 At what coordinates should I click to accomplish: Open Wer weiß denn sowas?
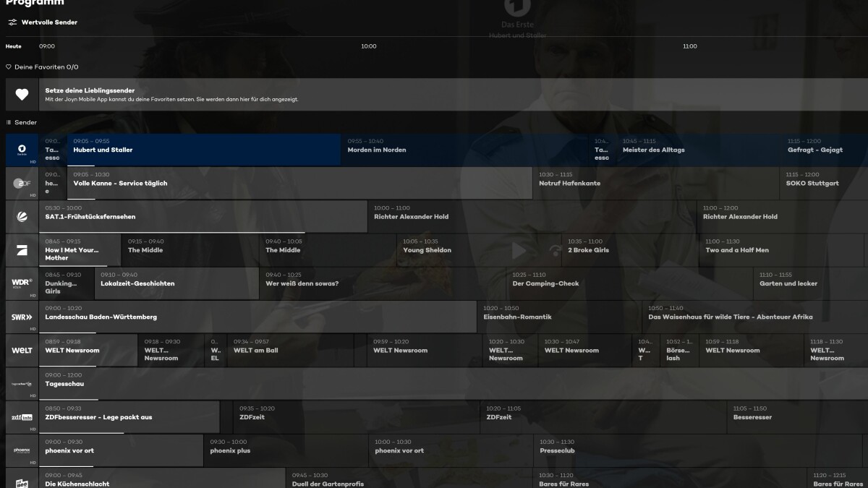382,283
